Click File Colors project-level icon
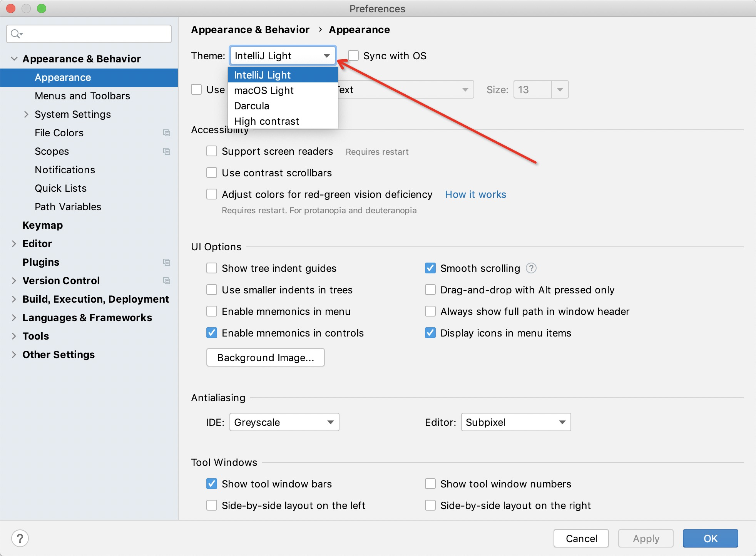Viewport: 756px width, 556px height. pyautogui.click(x=167, y=133)
